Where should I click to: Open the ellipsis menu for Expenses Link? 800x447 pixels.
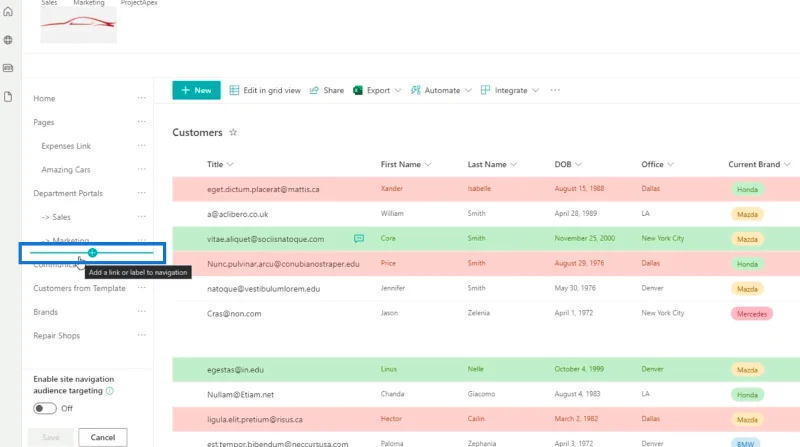(x=141, y=145)
